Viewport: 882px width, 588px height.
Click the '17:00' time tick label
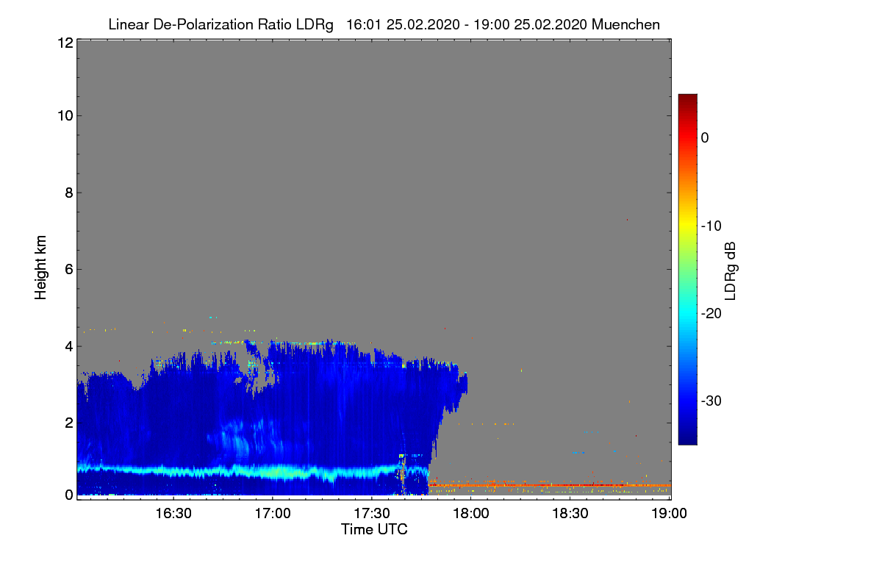[273, 513]
